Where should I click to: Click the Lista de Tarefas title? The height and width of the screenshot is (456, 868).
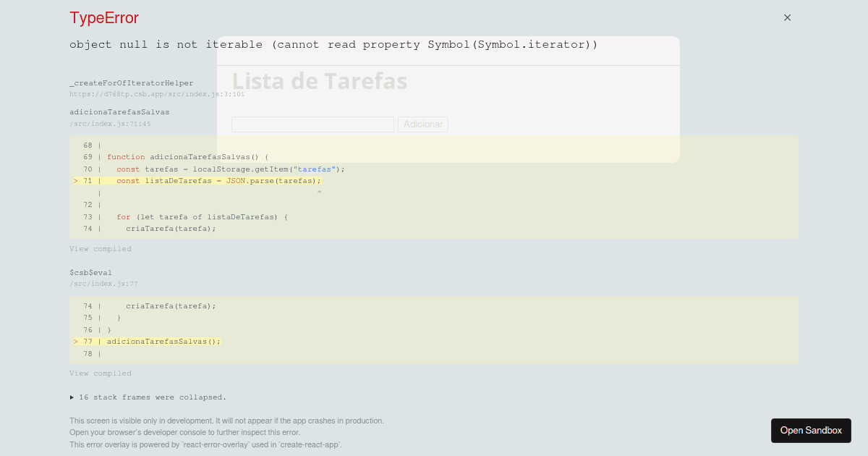[320, 81]
